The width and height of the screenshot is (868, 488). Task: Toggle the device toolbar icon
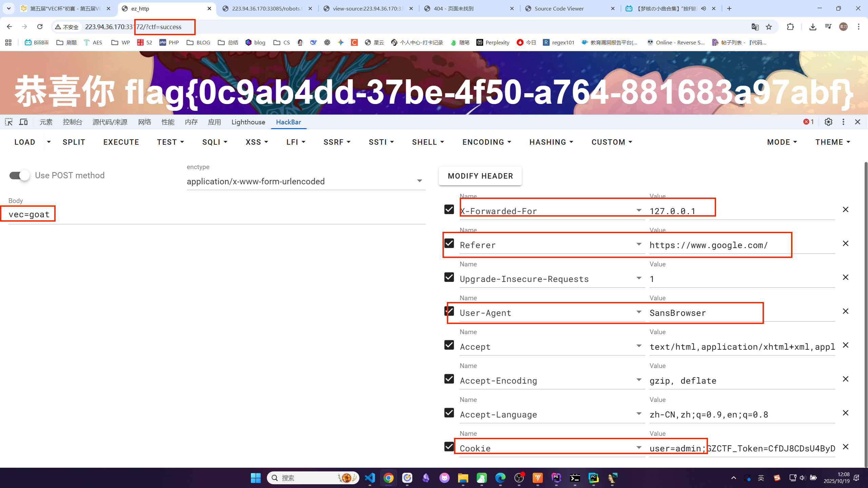(23, 122)
